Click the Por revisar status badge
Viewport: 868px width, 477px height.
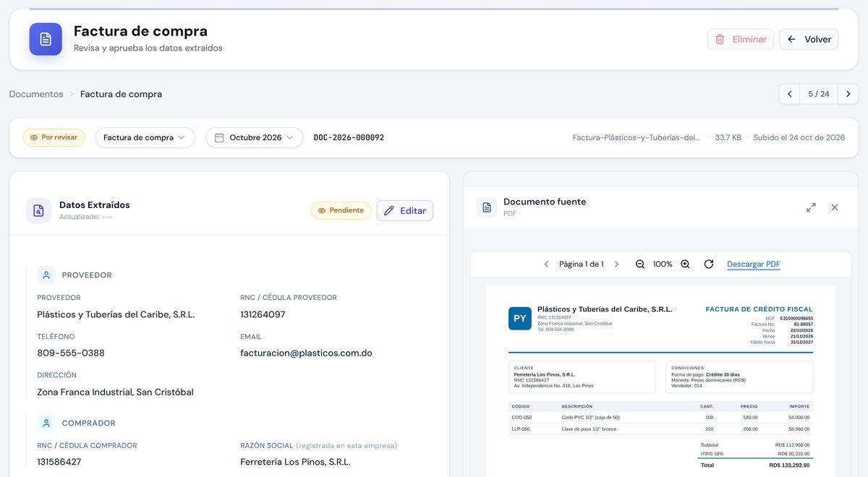54,137
